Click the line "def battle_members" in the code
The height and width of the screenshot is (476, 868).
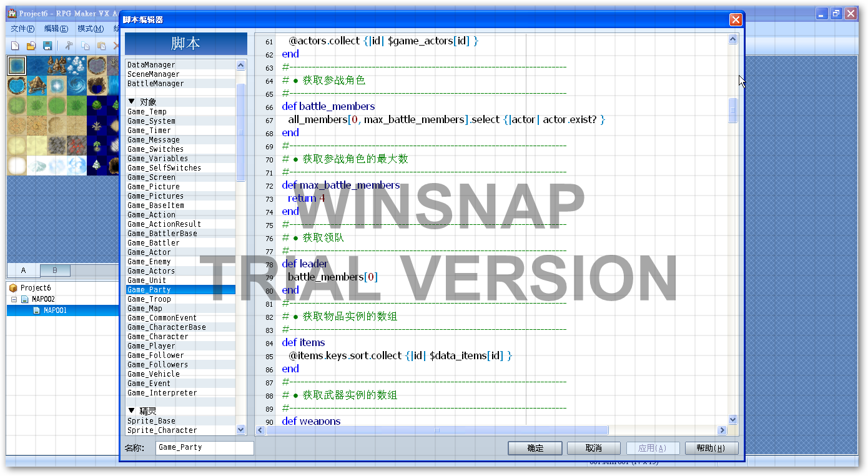pos(328,106)
